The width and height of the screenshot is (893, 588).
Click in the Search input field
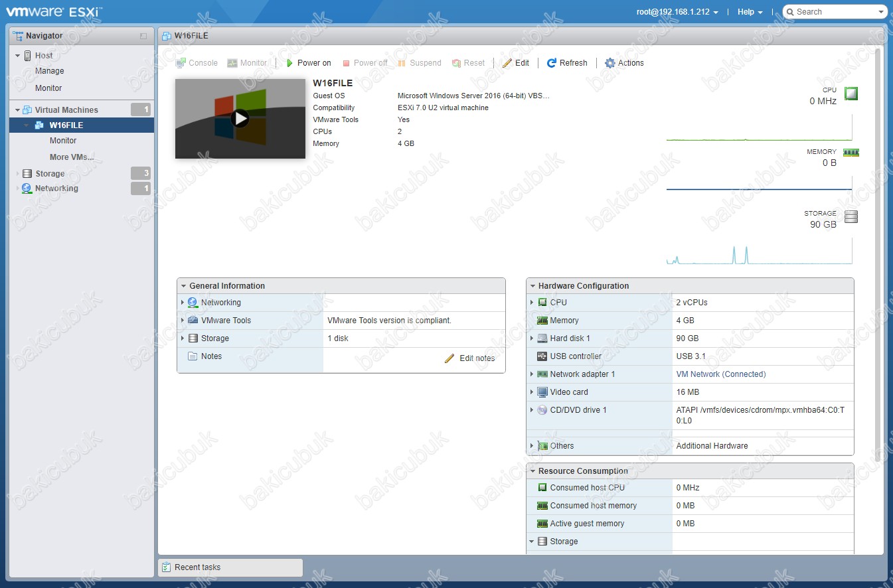coord(837,12)
